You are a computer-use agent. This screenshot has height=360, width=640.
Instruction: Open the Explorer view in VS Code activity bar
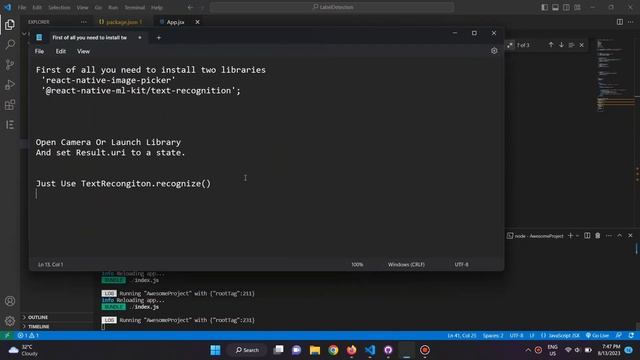pos(10,25)
